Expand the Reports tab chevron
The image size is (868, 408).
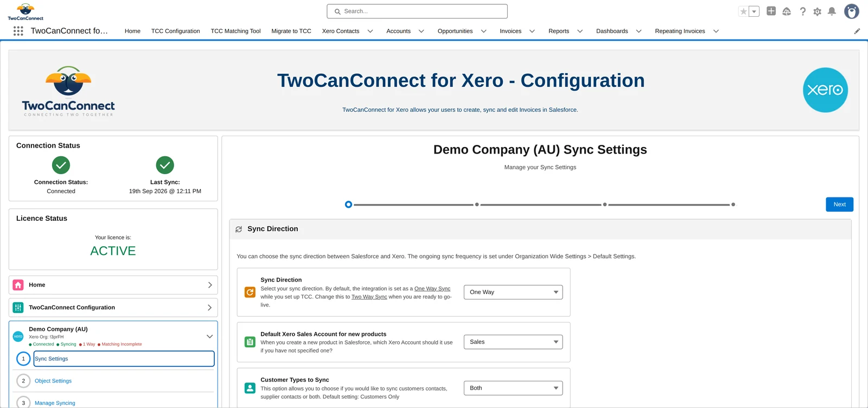point(580,31)
